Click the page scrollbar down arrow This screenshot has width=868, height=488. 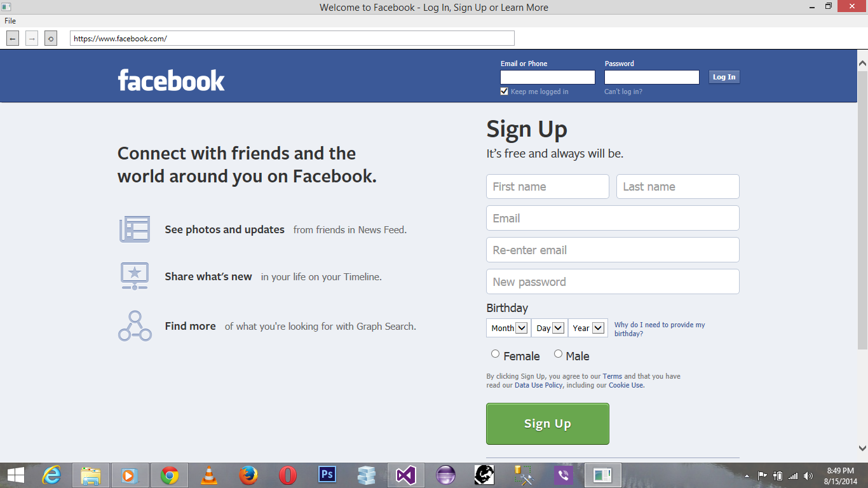pos(862,447)
